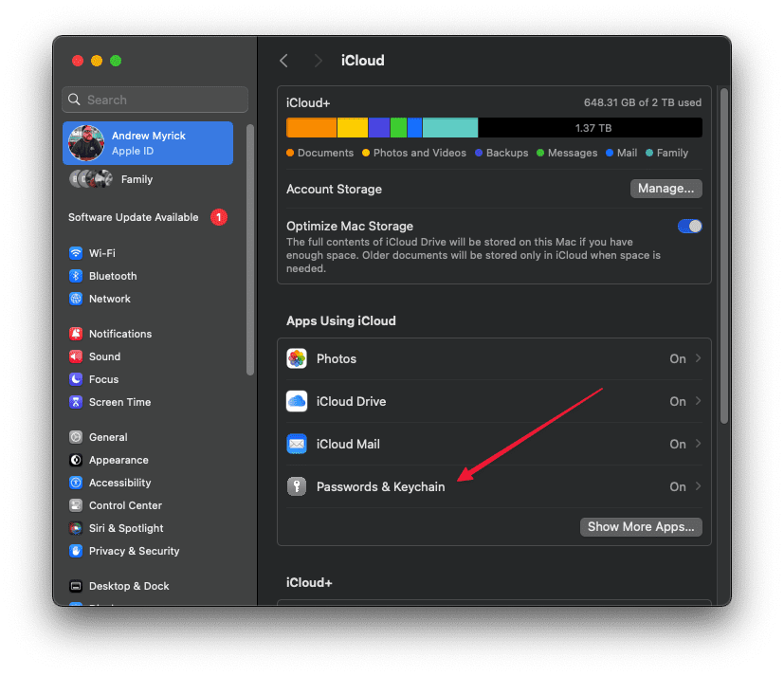
Task: Toggle Optimize Mac Storage switch
Action: [x=689, y=227]
